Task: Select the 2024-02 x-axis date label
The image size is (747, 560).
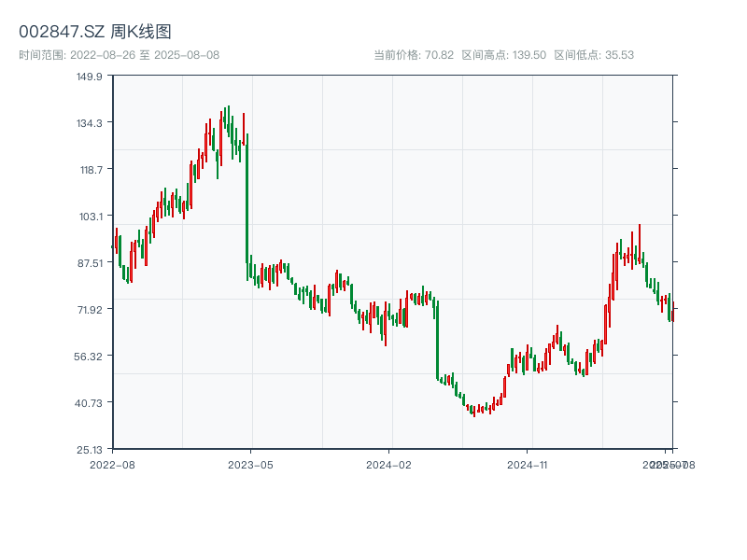Action: pyautogui.click(x=388, y=464)
